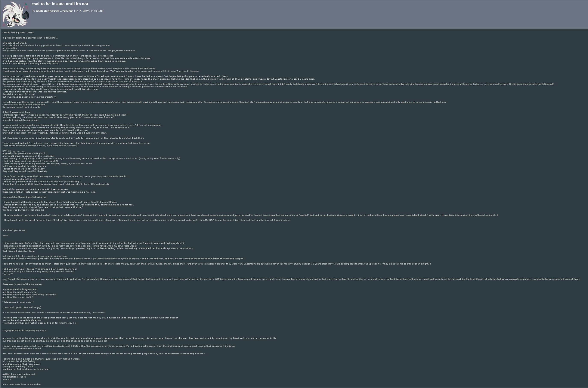
Task: Click the line 'ill probably delete this journal later'
Action: pos(30,38)
